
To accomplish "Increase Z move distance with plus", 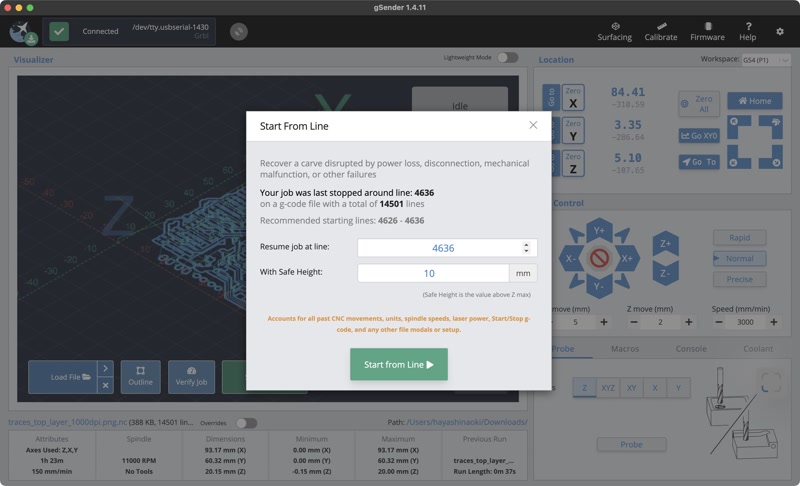I will pos(689,322).
